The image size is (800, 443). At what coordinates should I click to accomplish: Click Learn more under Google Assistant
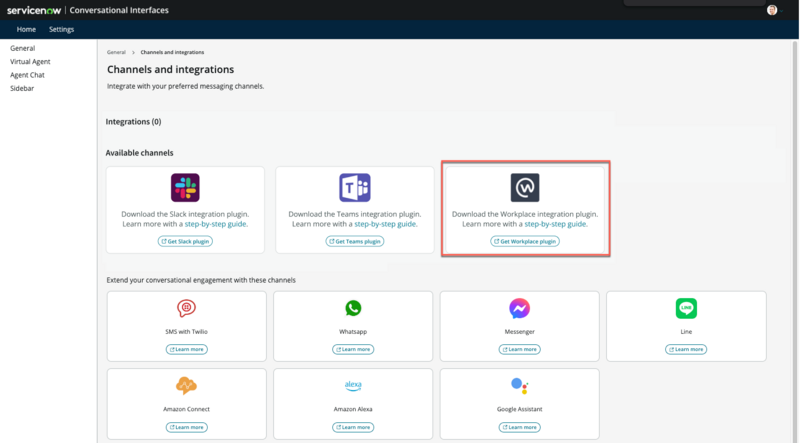[519, 427]
